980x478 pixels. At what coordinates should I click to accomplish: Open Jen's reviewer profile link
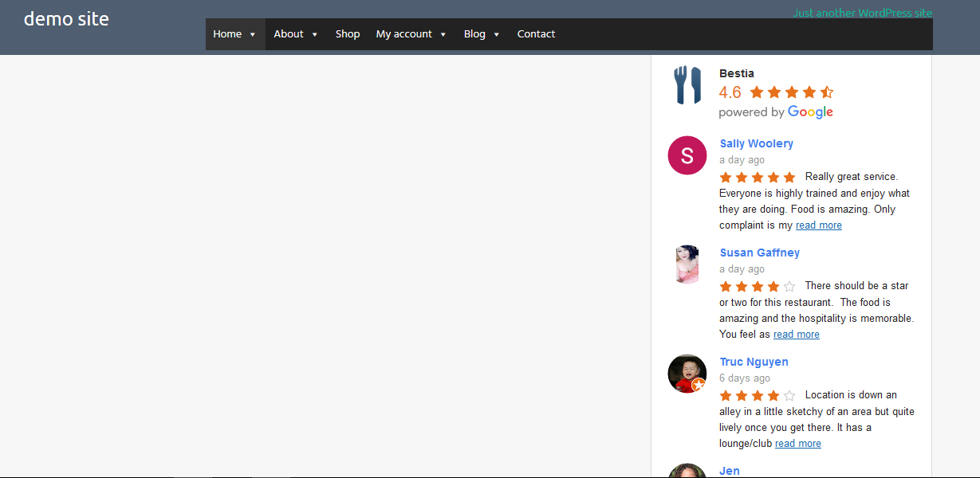coord(730,471)
